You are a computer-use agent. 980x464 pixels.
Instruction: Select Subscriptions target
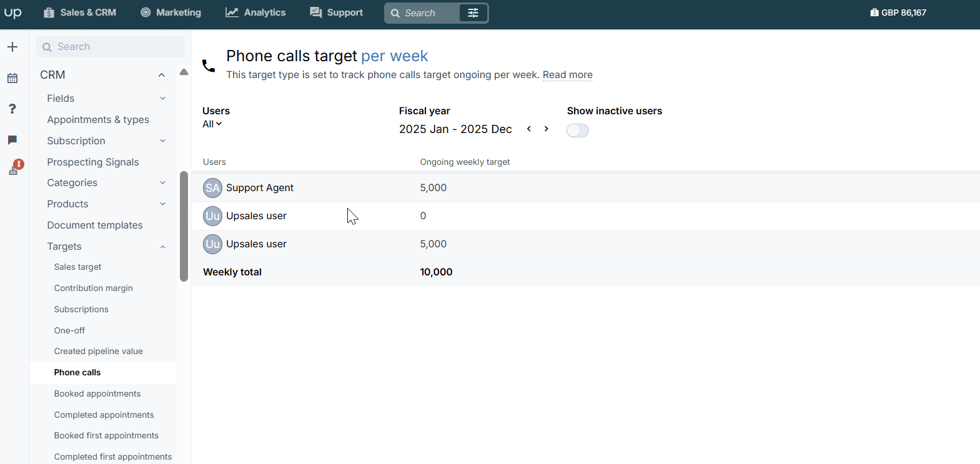pos(81,310)
